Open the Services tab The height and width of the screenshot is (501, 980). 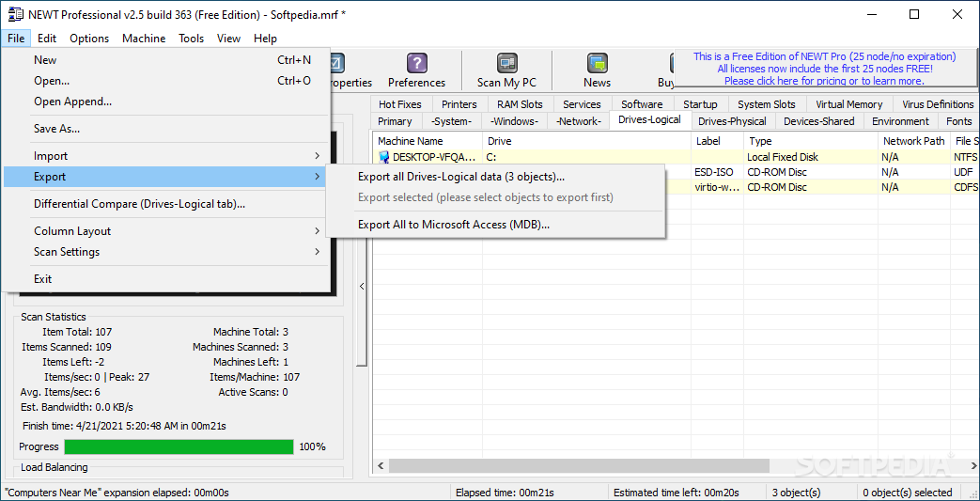[x=582, y=104]
